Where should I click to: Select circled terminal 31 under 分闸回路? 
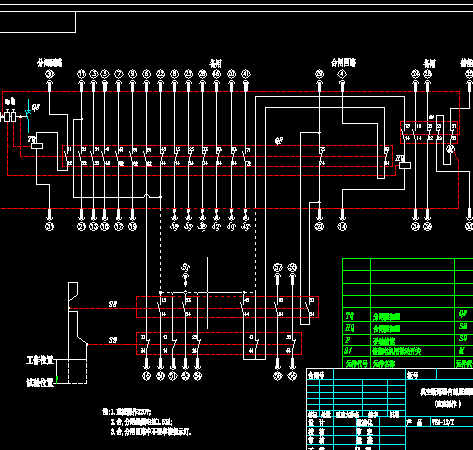tap(50, 74)
